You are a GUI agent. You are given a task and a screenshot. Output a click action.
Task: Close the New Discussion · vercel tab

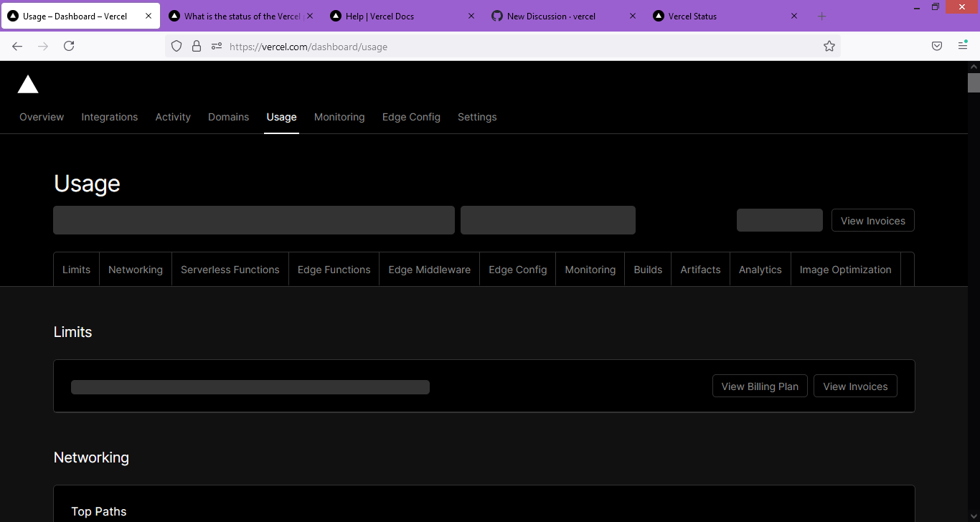tap(633, 16)
